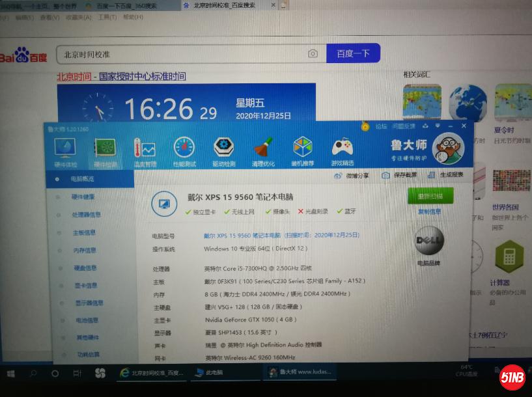Select 硬盘信息 in sidebar
Viewport: 532px width, 397px height.
click(85, 268)
